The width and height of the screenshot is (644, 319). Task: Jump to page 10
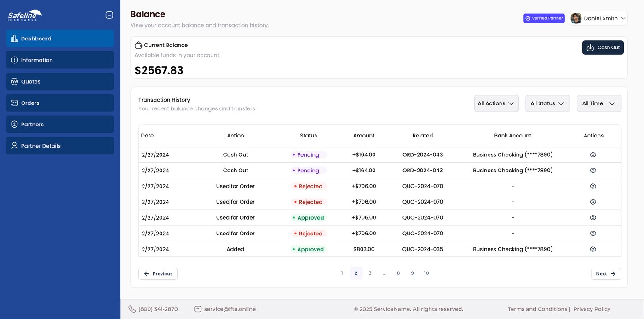click(x=426, y=273)
